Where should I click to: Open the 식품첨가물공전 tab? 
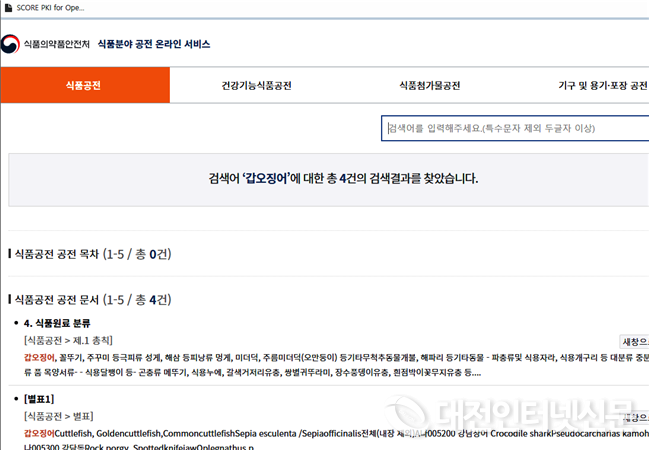pyautogui.click(x=429, y=86)
